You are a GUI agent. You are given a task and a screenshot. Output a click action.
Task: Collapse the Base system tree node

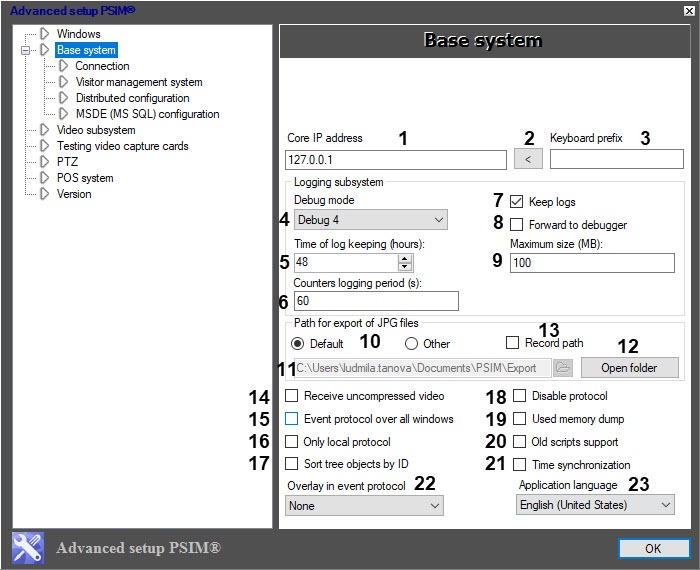tap(25, 50)
